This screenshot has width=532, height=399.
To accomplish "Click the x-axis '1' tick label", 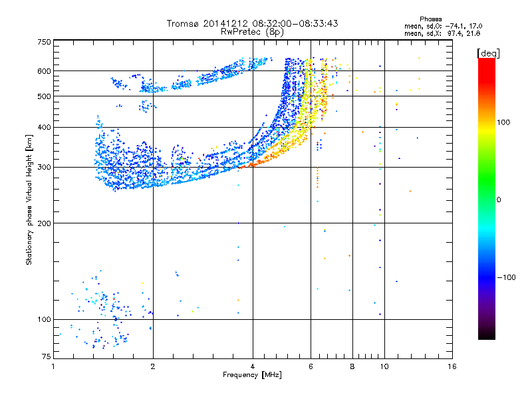I will tap(53, 366).
